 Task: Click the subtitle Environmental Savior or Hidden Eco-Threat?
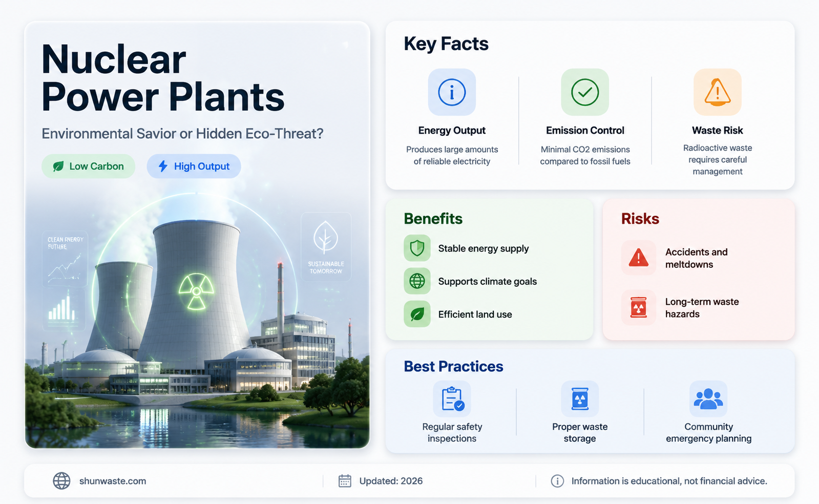pos(182,134)
